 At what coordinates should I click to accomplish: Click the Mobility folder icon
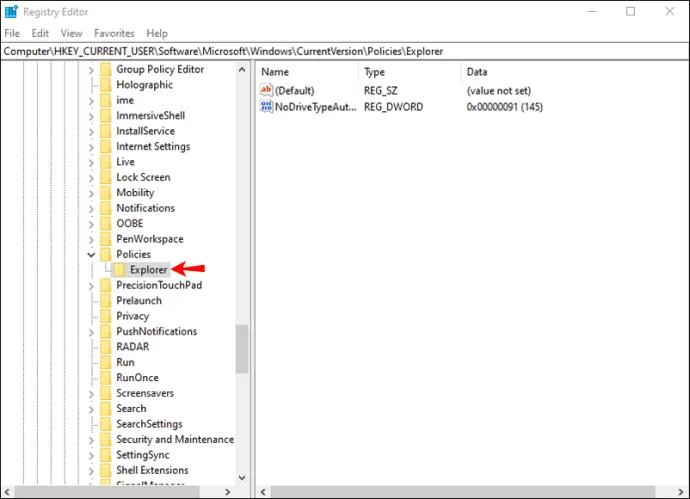pos(106,192)
